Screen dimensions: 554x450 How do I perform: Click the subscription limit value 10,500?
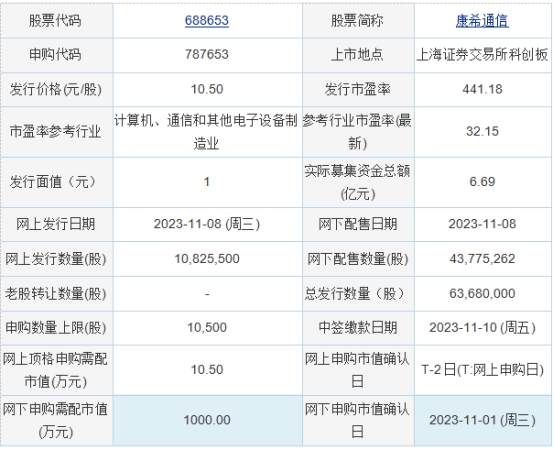(207, 327)
